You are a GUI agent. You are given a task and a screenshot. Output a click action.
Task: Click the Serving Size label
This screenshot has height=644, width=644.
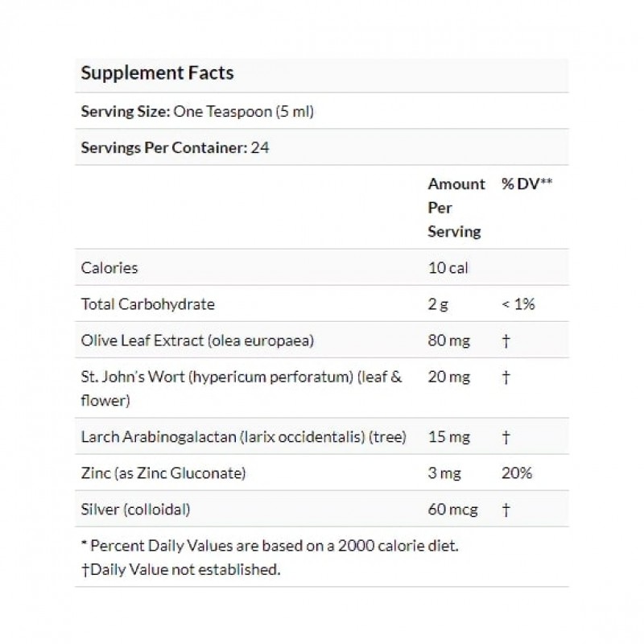[x=124, y=112]
